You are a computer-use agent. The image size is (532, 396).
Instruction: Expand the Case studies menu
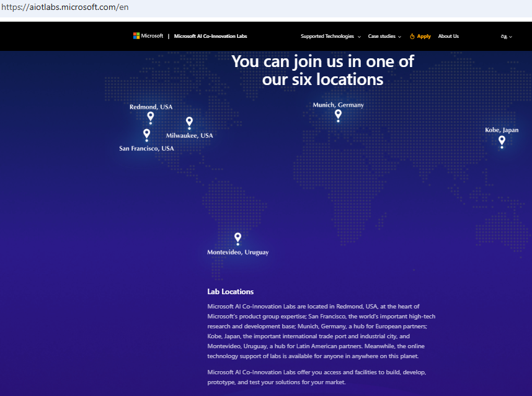click(x=384, y=37)
